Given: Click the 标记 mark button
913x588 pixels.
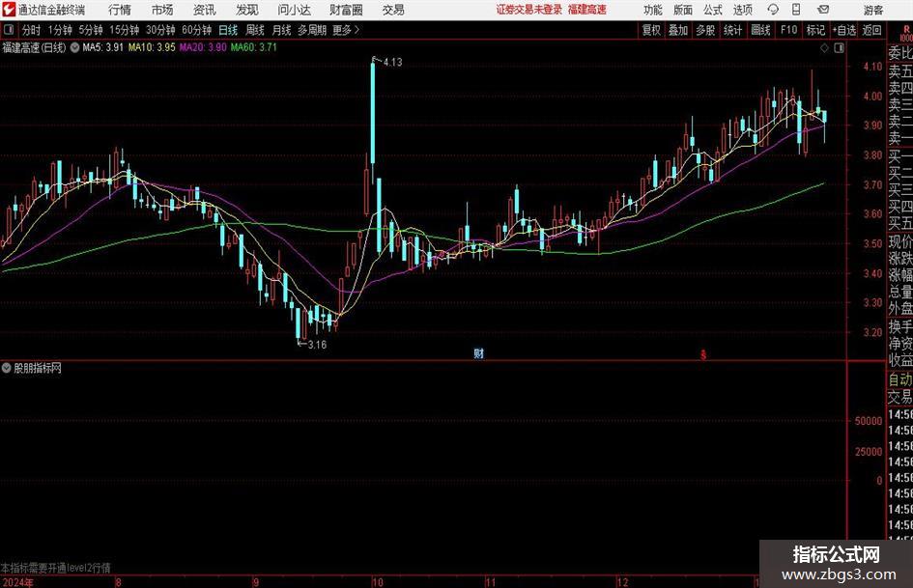Looking at the screenshot, I should (x=815, y=30).
